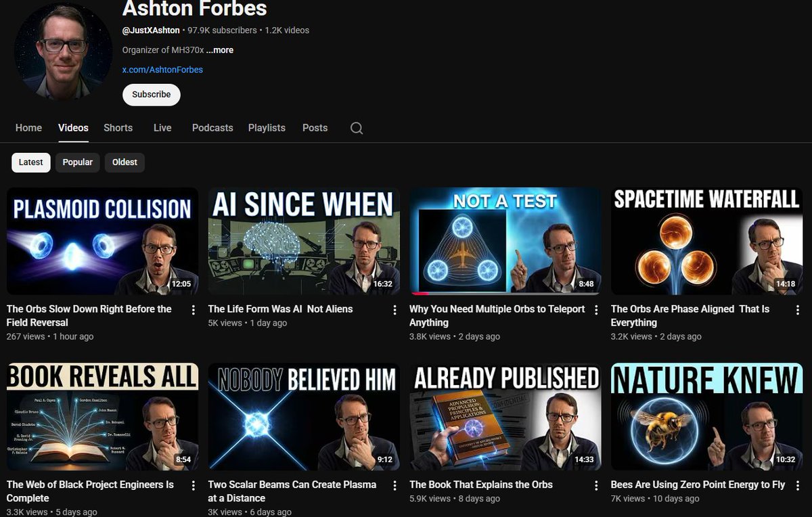This screenshot has height=517, width=812.
Task: Click the red watch progress bar on NOT A TEST
Action: (x=420, y=294)
